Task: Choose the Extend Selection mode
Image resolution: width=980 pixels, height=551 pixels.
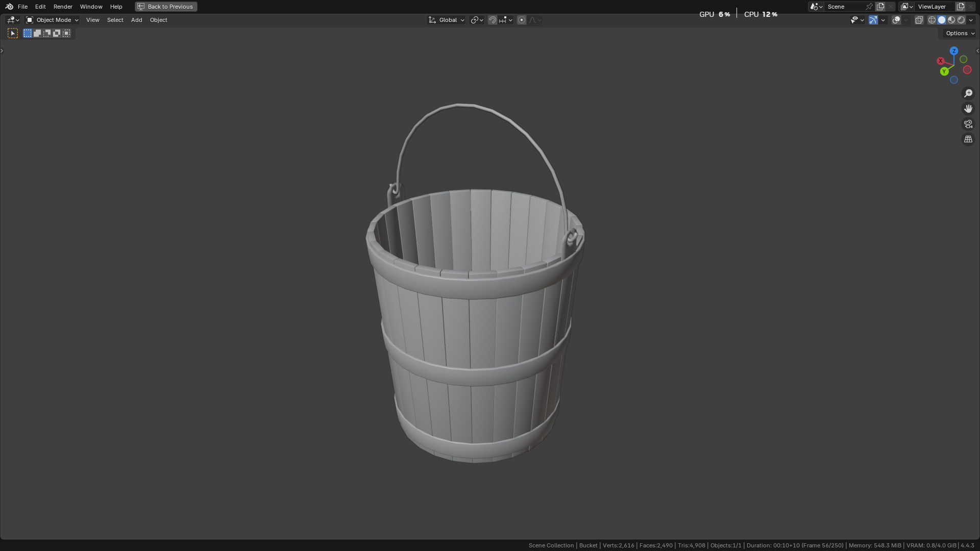Action: (x=37, y=33)
